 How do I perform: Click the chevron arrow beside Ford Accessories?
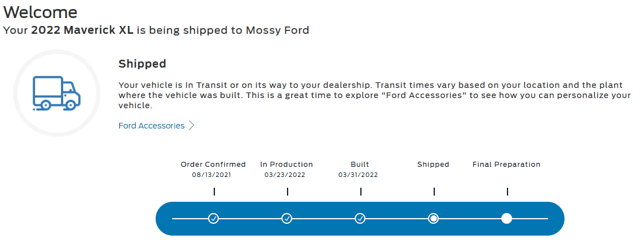191,126
